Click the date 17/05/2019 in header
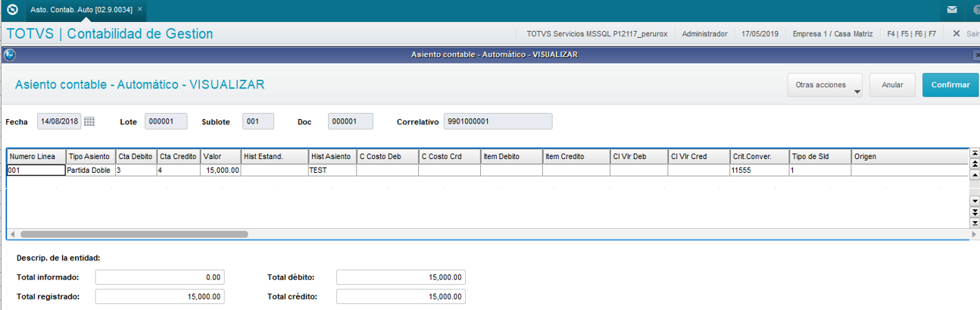 point(760,34)
